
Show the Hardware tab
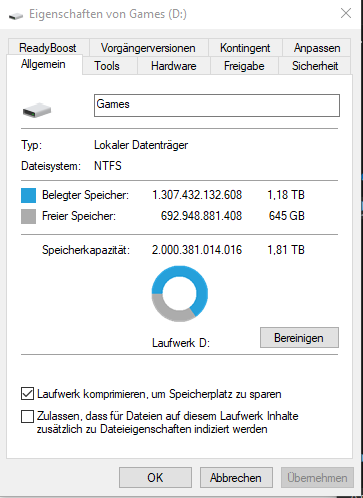point(174,66)
